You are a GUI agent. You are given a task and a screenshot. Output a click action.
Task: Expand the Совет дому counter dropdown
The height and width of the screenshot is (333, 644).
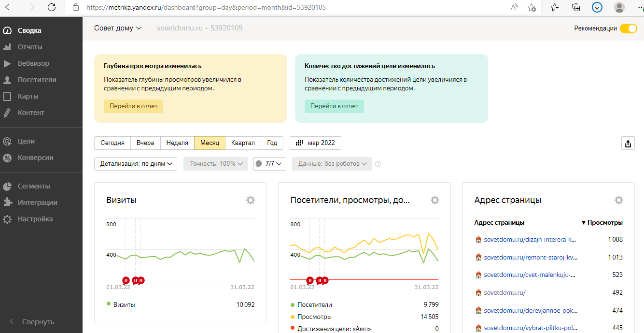[x=118, y=28]
